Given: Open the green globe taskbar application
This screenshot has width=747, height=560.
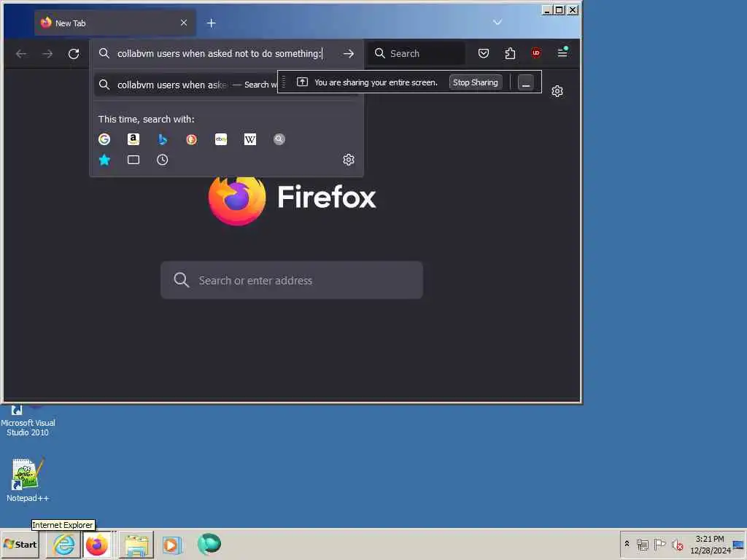Looking at the screenshot, I should 209,544.
